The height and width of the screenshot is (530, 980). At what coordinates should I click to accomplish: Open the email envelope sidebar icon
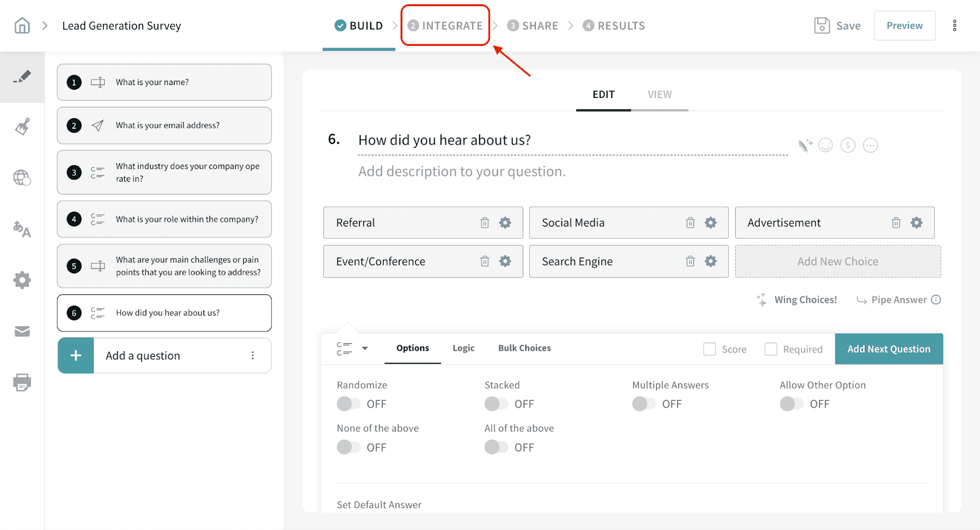click(x=22, y=332)
